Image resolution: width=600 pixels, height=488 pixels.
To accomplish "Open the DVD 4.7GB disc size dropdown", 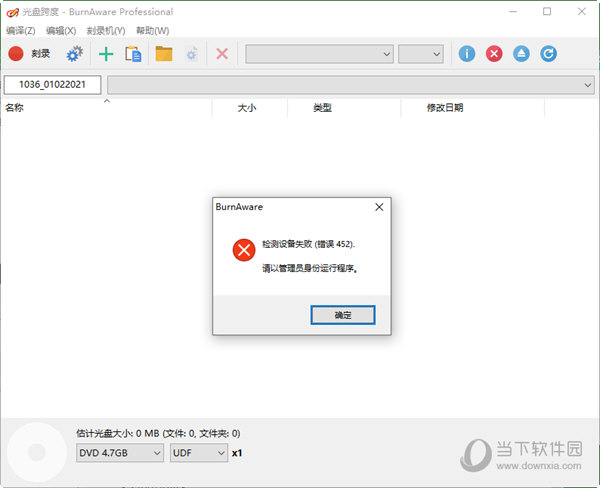I will (x=120, y=453).
